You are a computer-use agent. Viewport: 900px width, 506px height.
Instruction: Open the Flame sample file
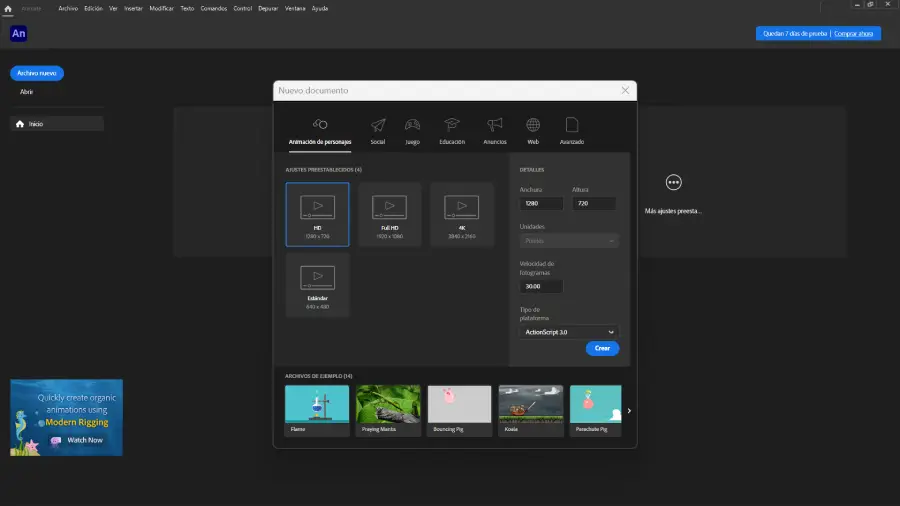317,410
